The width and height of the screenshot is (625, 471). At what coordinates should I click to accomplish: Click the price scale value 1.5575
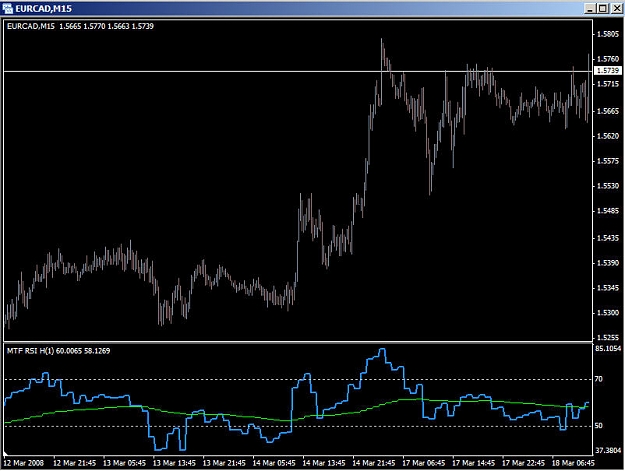(607, 161)
